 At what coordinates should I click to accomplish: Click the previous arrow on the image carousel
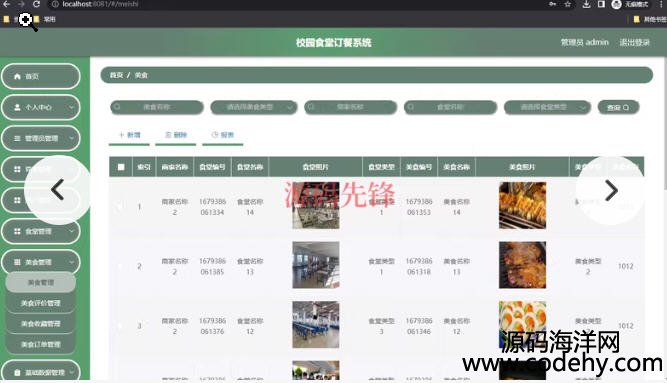(57, 190)
